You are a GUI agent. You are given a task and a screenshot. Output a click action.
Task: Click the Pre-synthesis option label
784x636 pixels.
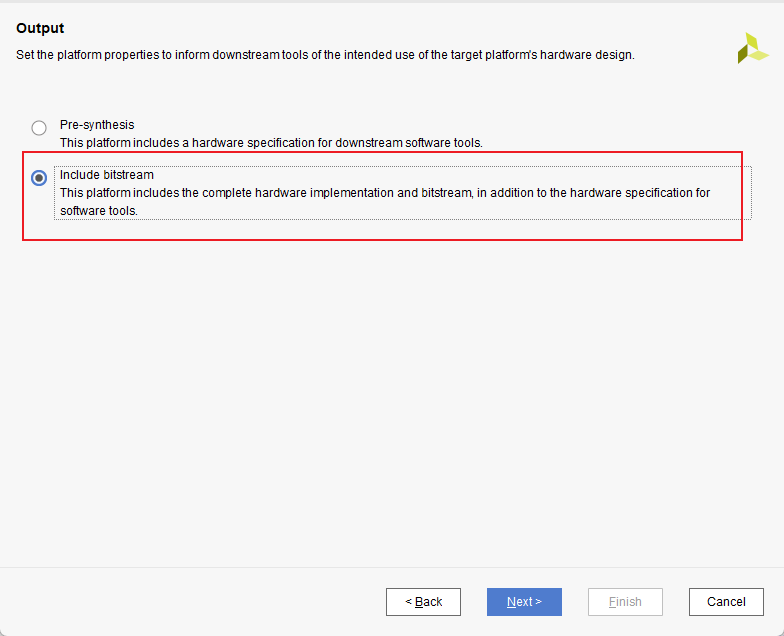(x=97, y=125)
